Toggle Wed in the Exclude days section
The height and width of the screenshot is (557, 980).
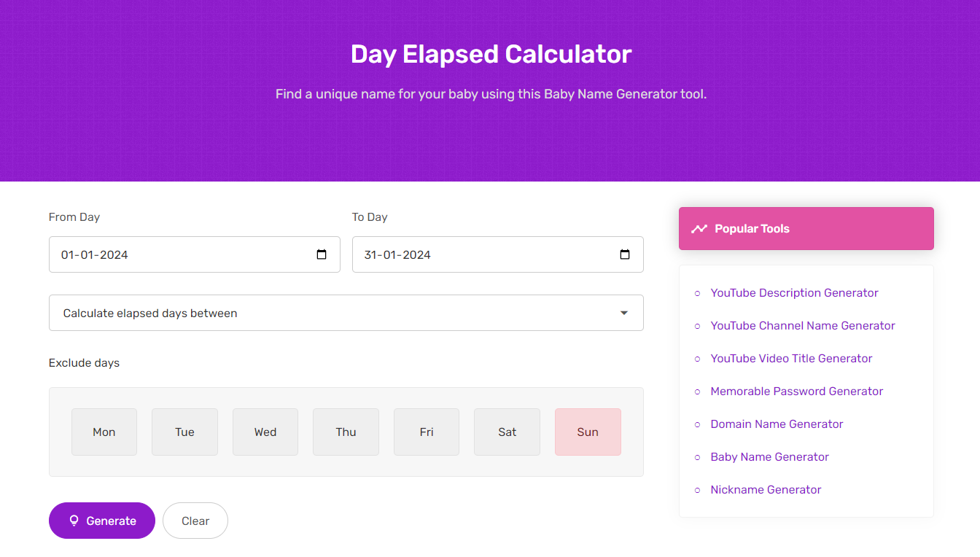pyautogui.click(x=265, y=432)
